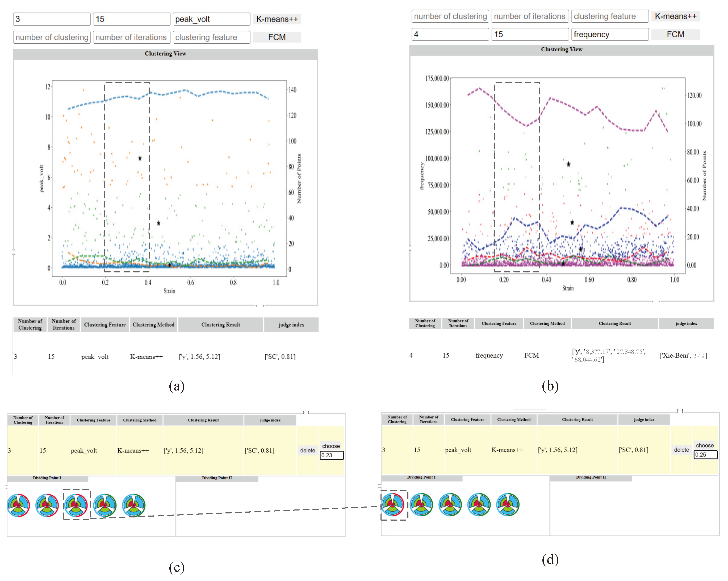Image resolution: width=728 pixels, height=581 pixels.
Task: Click second glyph icon in panel (c)
Action: pyautogui.click(x=47, y=505)
